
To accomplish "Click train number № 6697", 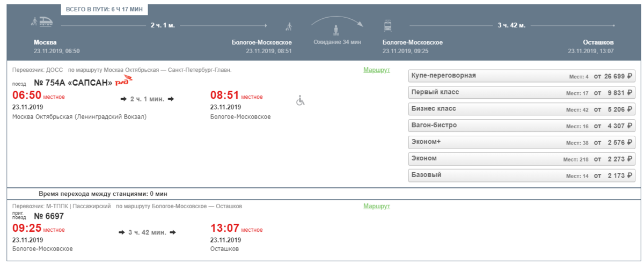I will pos(49,216).
